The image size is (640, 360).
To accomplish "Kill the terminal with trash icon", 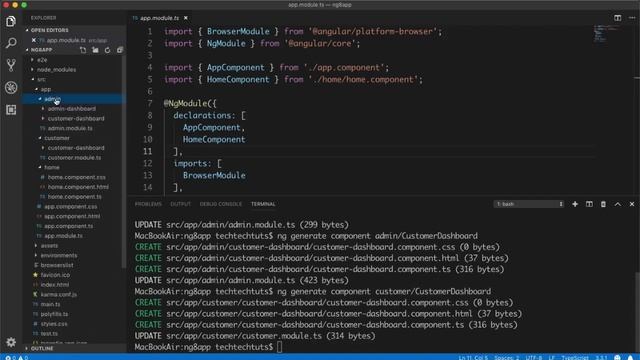I will coord(603,204).
